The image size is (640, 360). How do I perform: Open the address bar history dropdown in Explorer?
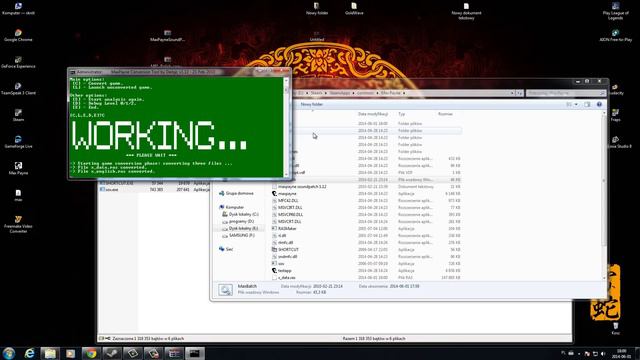click(x=512, y=93)
